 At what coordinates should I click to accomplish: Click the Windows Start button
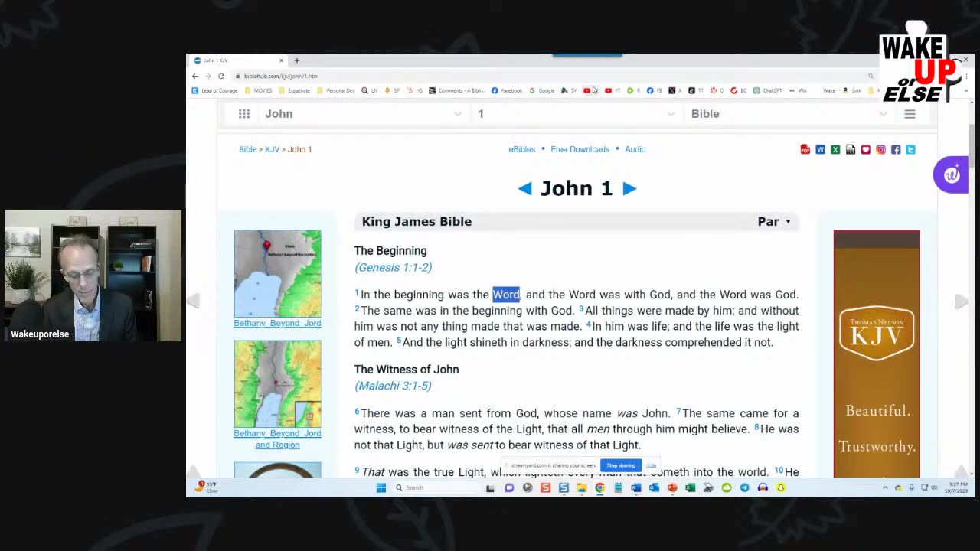pos(381,487)
